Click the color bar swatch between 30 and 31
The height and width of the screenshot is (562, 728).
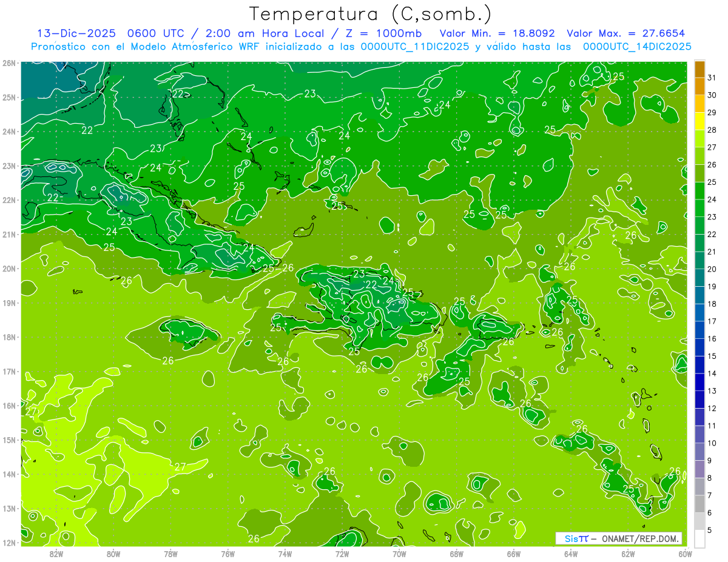pos(699,87)
